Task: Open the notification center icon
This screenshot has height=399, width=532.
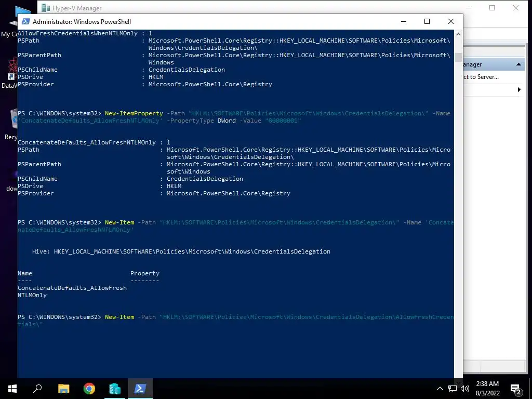Action: 516,389
